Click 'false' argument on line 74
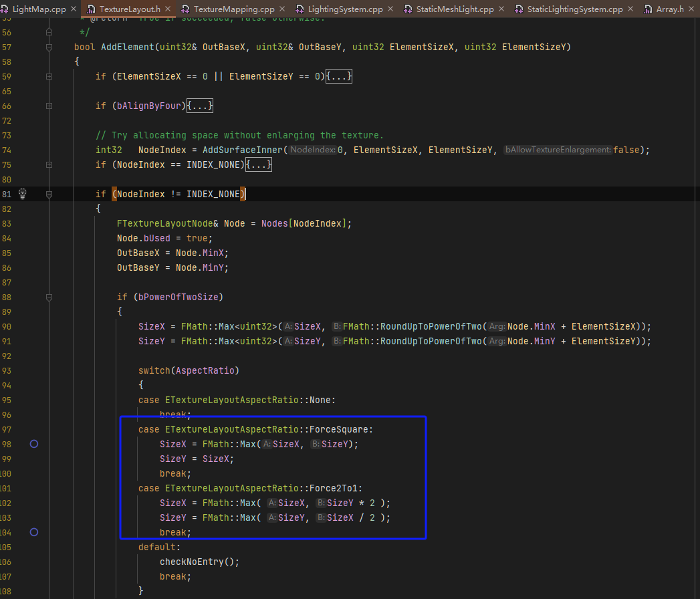Viewport: 700px width, 599px height. click(626, 150)
